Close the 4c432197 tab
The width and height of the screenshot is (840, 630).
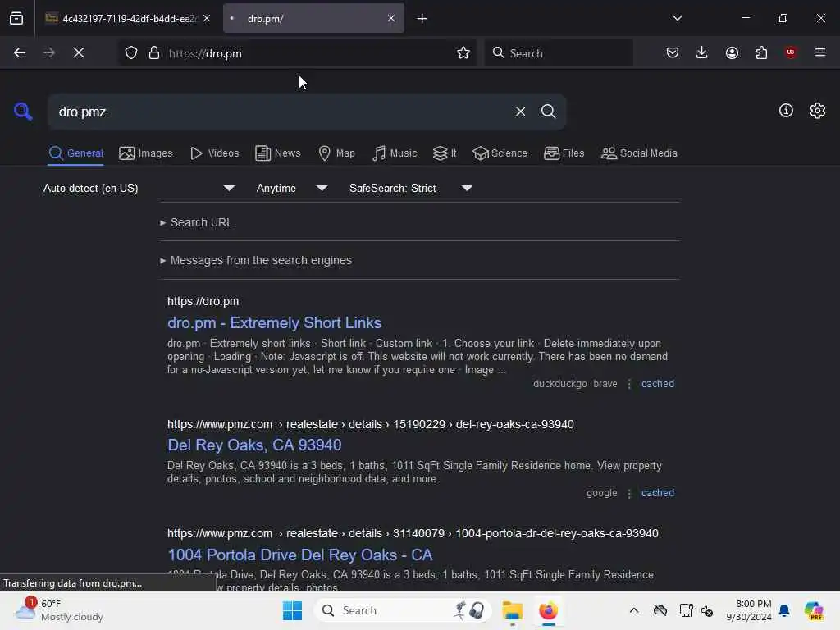206,19
